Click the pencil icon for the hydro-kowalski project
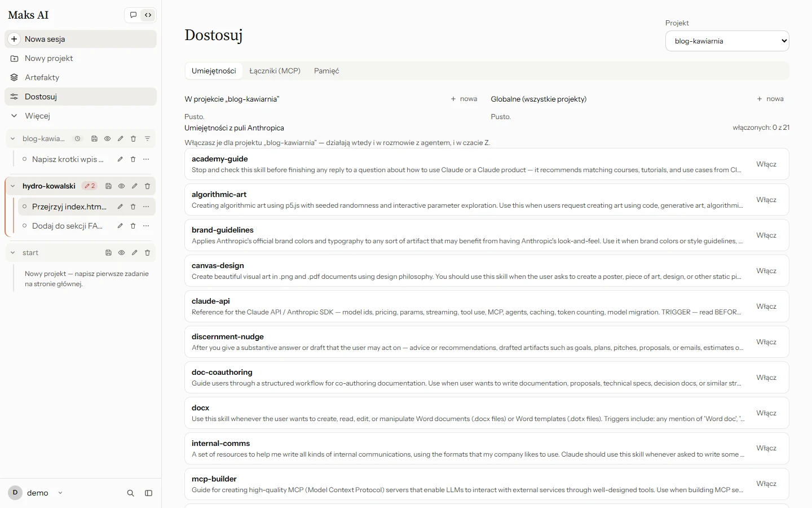The width and height of the screenshot is (812, 508). 134,186
